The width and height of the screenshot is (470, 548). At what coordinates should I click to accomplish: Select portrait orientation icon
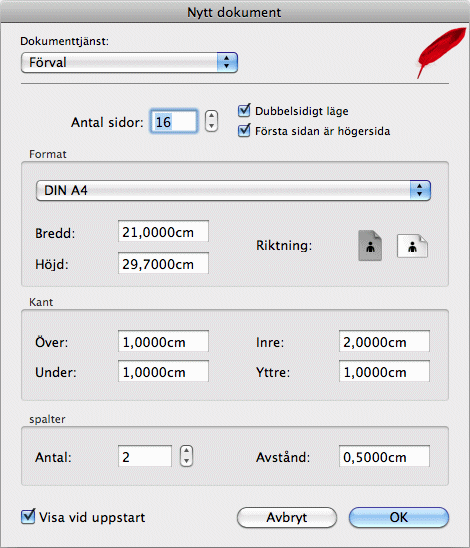click(370, 246)
